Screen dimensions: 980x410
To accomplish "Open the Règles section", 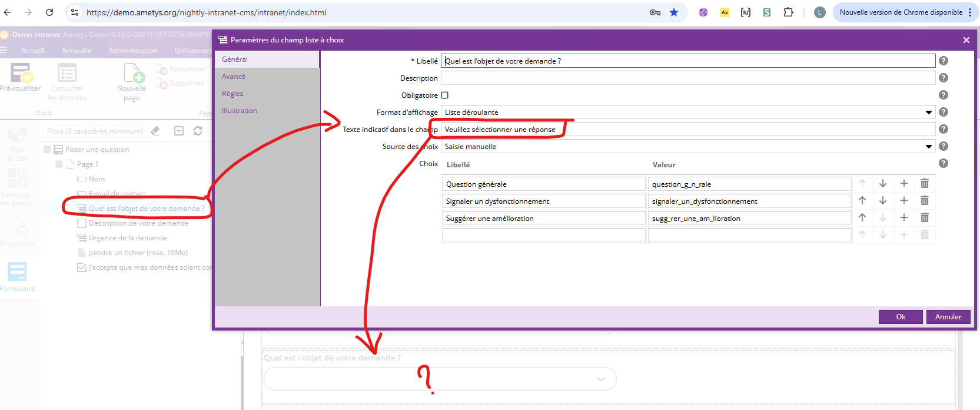I will [232, 94].
